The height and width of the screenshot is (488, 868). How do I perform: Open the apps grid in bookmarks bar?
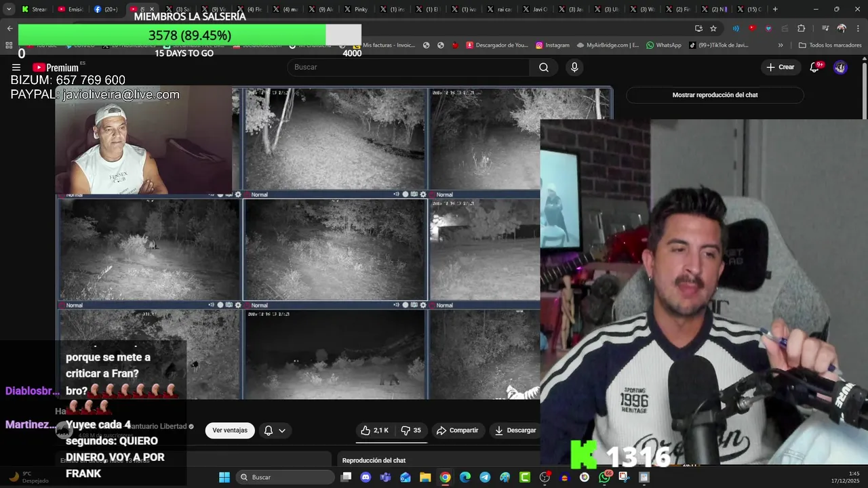(9, 45)
